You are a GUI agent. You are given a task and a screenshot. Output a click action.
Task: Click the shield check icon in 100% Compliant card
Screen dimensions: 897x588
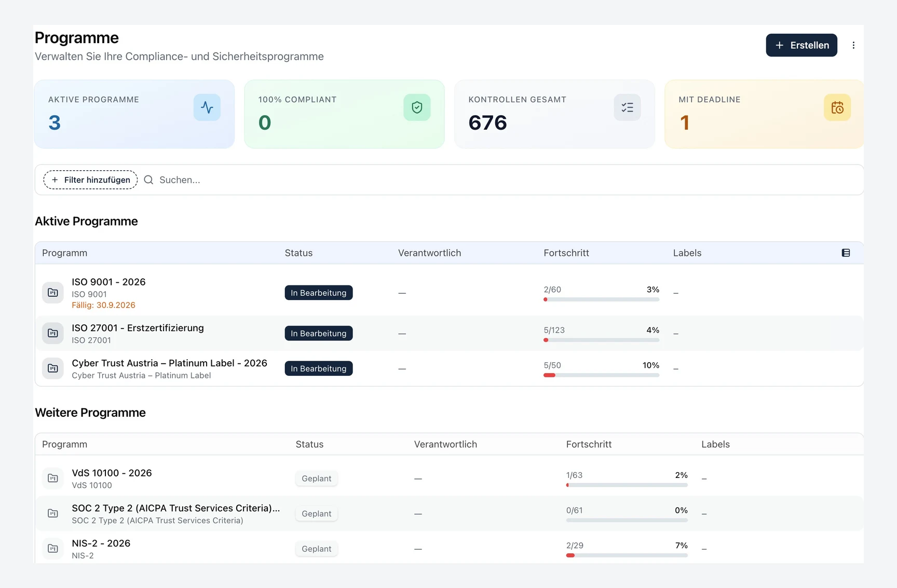point(417,107)
